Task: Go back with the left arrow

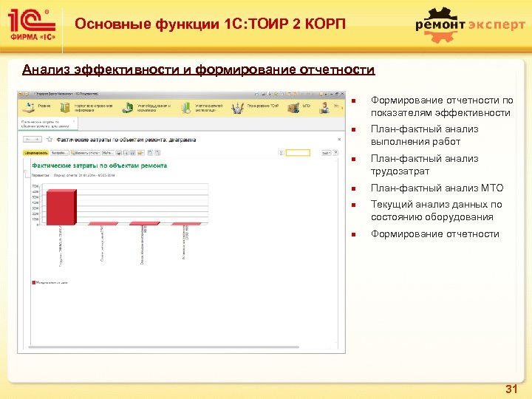Action: [28, 140]
